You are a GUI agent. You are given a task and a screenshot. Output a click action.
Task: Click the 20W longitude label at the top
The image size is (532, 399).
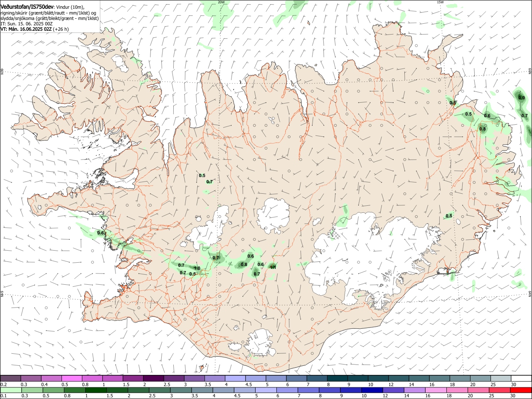click(x=221, y=2)
